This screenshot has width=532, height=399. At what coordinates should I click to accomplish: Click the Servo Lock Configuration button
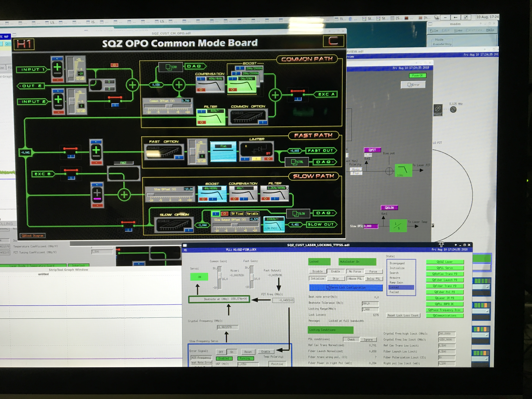[346, 287]
